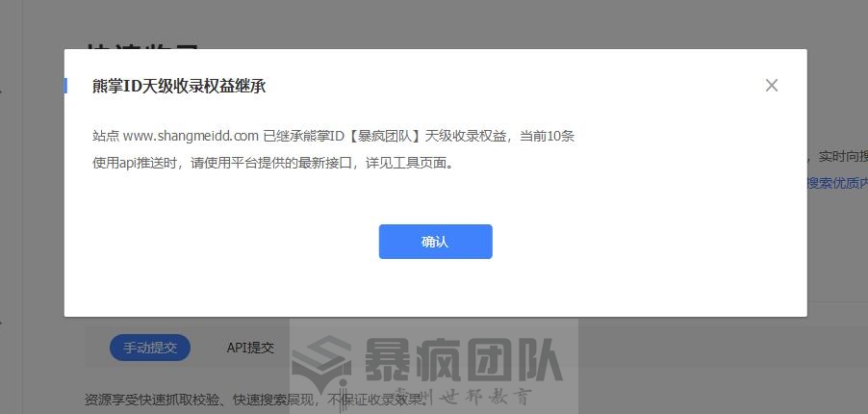Click the site address www.shangmeidd.com text

(191, 137)
